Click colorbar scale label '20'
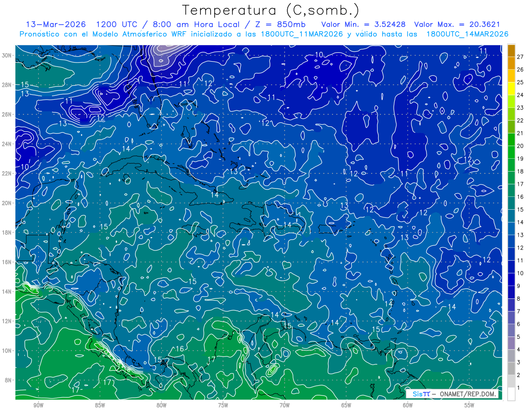The width and height of the screenshot is (532, 411). [x=520, y=146]
